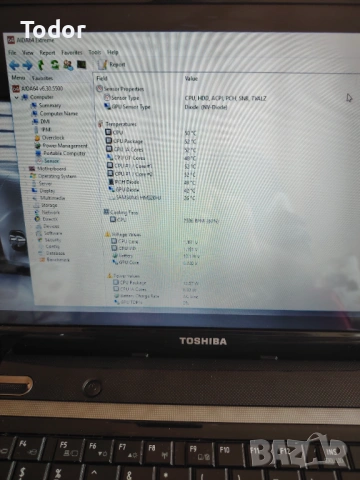The width and height of the screenshot is (360, 480).
Task: Select the highlighted Sensor tree item
Action: [48, 161]
